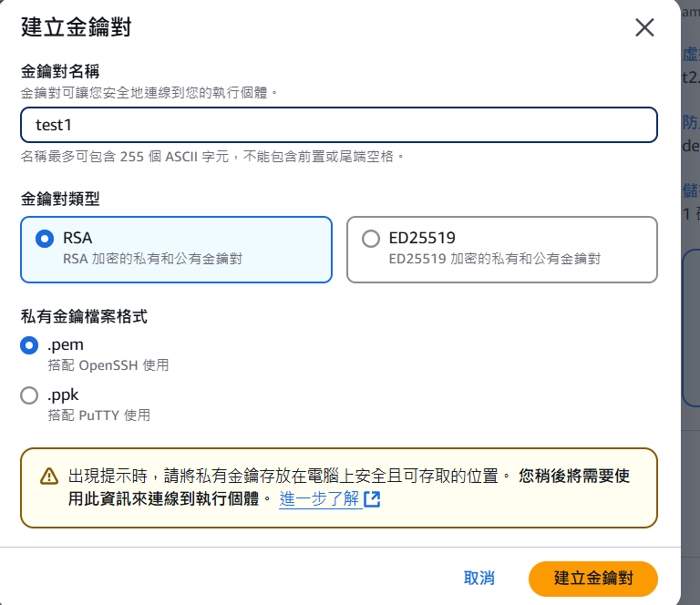The height and width of the screenshot is (605, 700).
Task: Click the 建立金鑰對 dialog title
Action: [x=76, y=27]
